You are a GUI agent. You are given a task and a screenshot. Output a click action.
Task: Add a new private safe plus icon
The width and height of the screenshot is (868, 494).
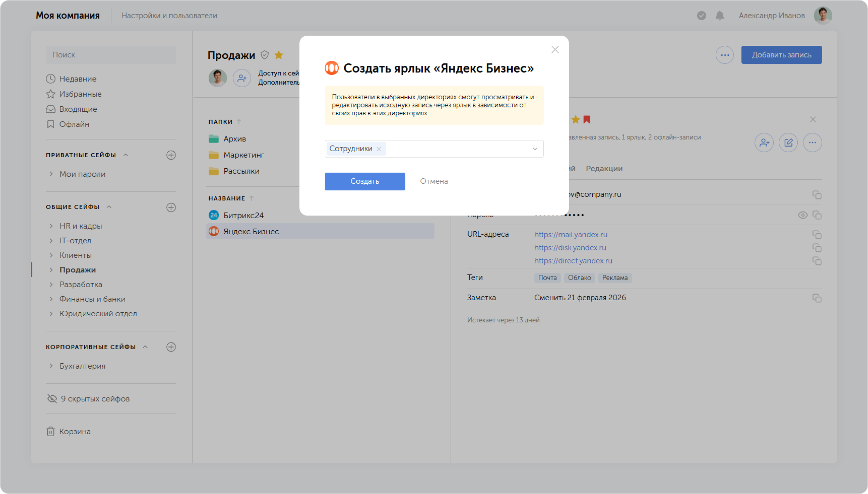[x=171, y=155]
